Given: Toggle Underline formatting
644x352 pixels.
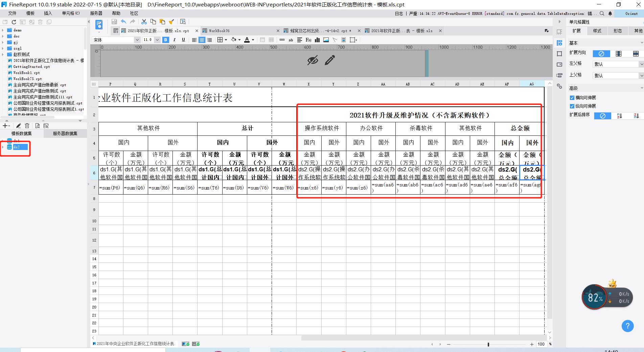Looking at the screenshot, I should 183,40.
